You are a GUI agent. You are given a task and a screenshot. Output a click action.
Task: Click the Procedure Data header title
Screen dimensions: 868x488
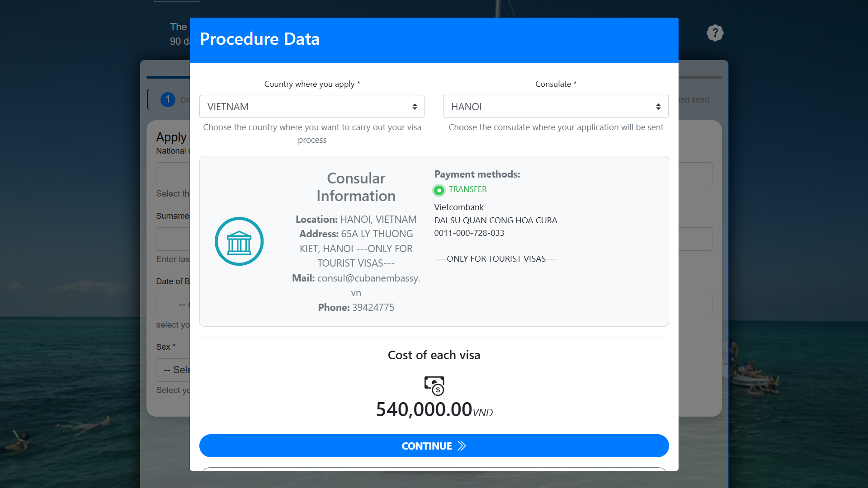[259, 39]
